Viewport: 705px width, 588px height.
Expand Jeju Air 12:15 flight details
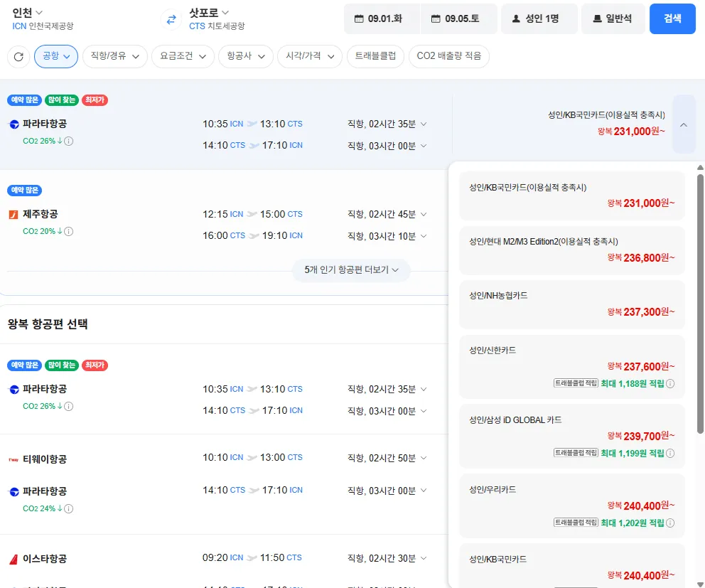pos(424,214)
